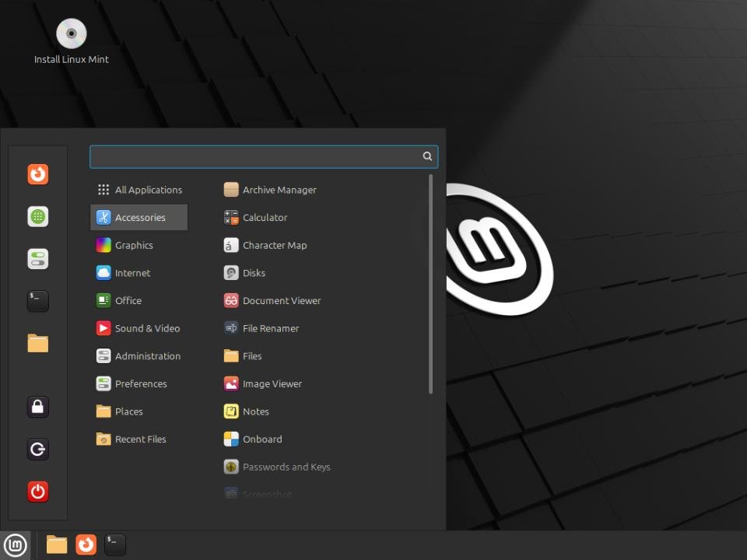Open Firefox from the menu favorites sidebar
Viewport: 747px width, 560px height.
[37, 174]
